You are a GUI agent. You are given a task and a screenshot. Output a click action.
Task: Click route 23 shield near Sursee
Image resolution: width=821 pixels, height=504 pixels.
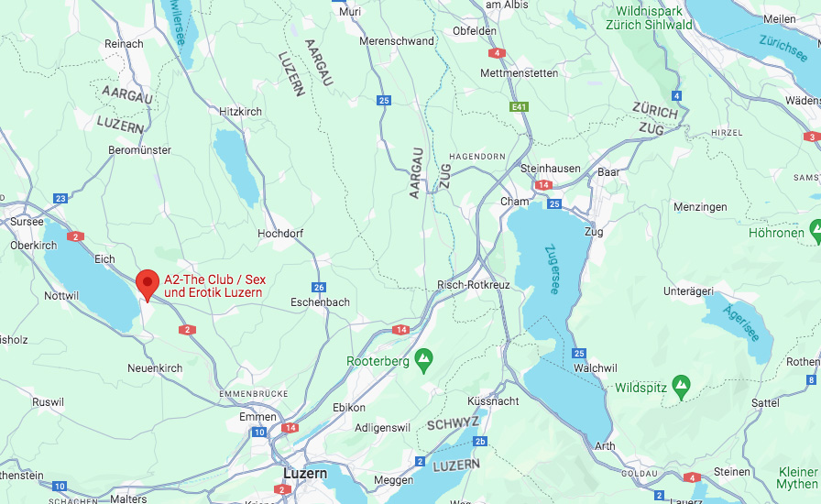coord(60,199)
